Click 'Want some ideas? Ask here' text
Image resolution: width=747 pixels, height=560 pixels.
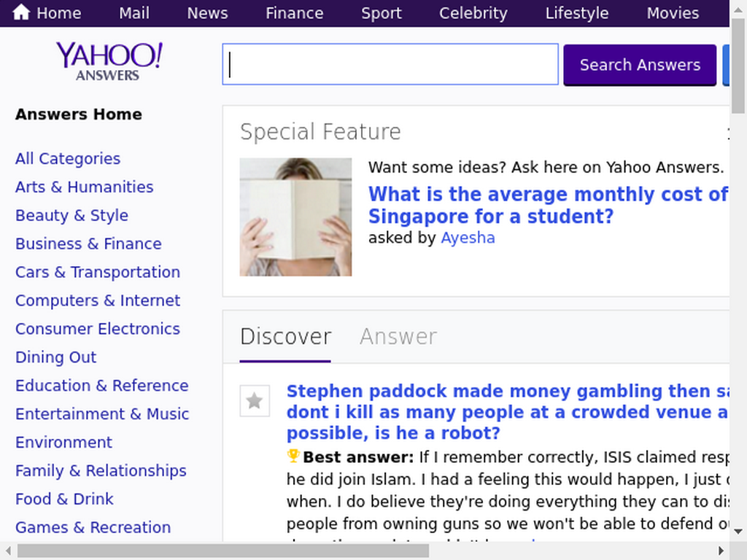point(546,167)
